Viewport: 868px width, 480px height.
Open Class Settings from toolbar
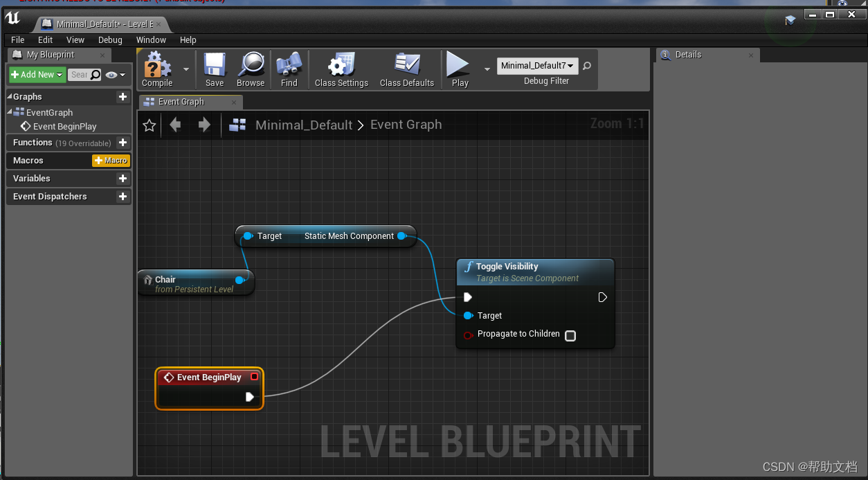pyautogui.click(x=341, y=69)
